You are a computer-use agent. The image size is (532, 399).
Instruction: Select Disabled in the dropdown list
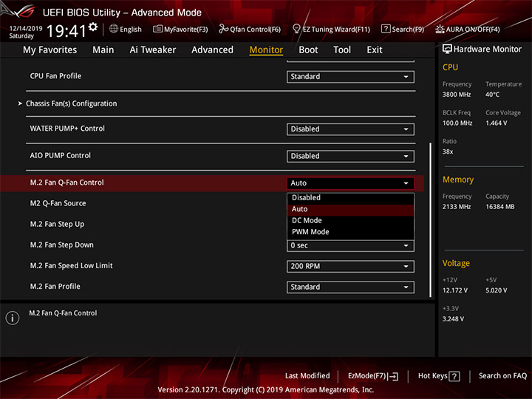[350, 197]
